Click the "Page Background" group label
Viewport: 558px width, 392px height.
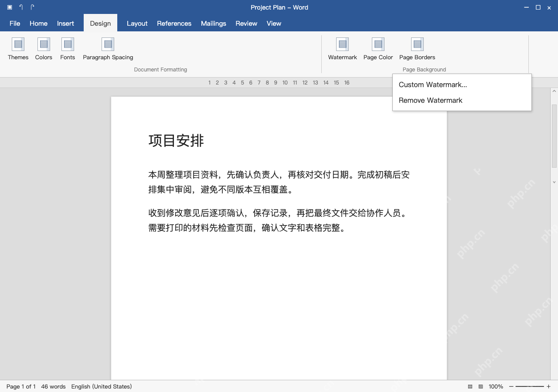tap(424, 70)
